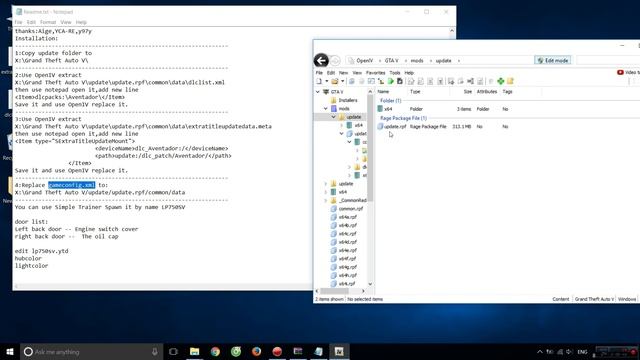Collapse the update.rpf tree node

pos(342,134)
